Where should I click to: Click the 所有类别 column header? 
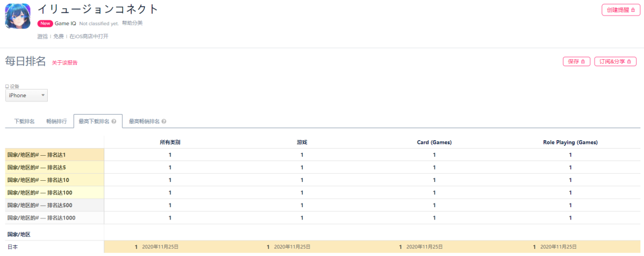[170, 142]
